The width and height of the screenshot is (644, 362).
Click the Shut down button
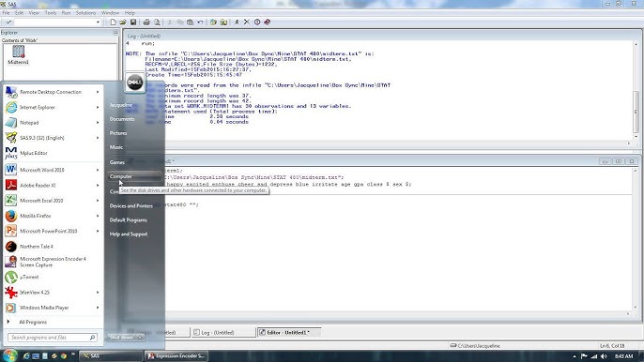(x=122, y=338)
